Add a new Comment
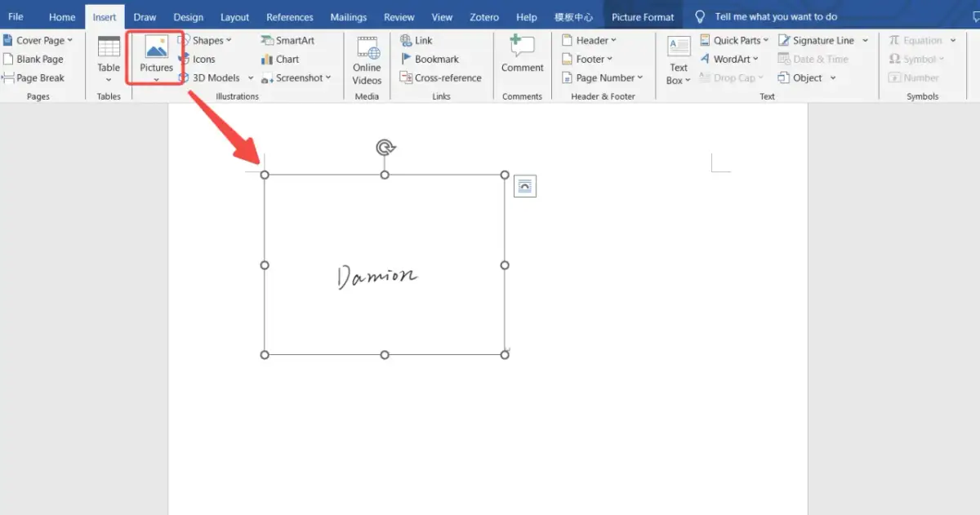 [522, 53]
